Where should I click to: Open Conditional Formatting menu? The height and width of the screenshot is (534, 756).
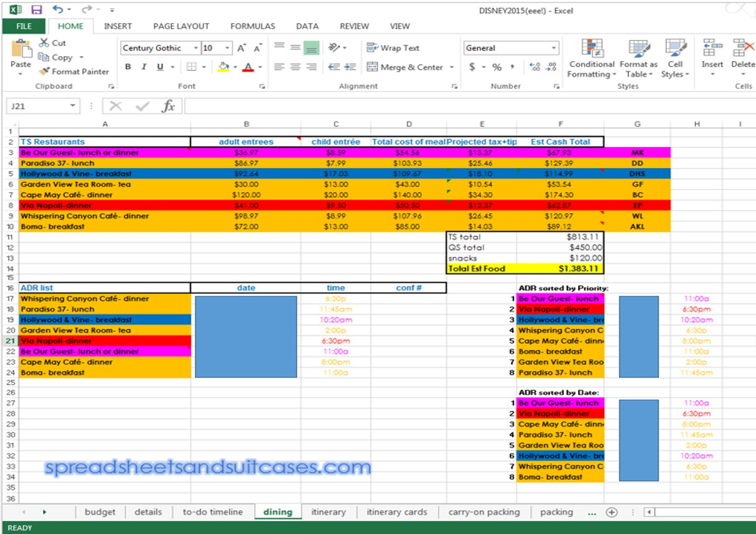[x=591, y=60]
